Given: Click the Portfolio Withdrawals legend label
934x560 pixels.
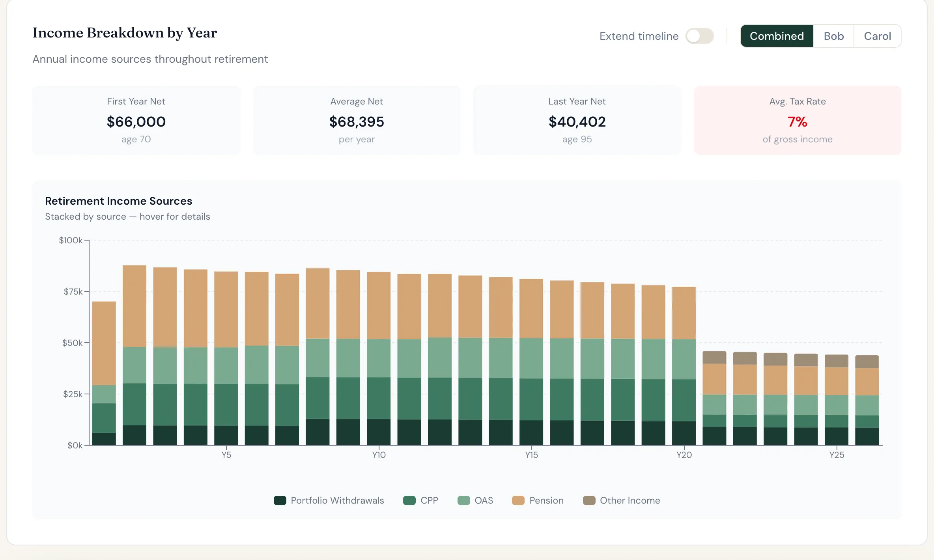Looking at the screenshot, I should [x=337, y=500].
